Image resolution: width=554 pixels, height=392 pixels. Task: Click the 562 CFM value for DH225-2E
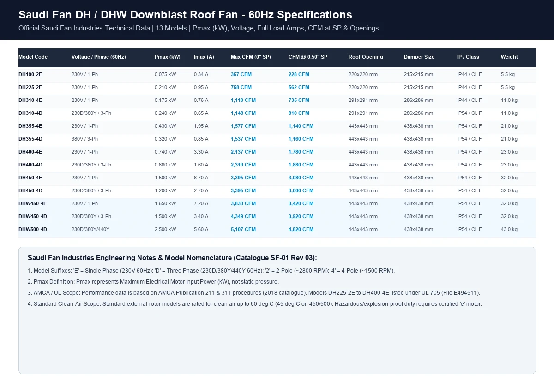point(299,87)
